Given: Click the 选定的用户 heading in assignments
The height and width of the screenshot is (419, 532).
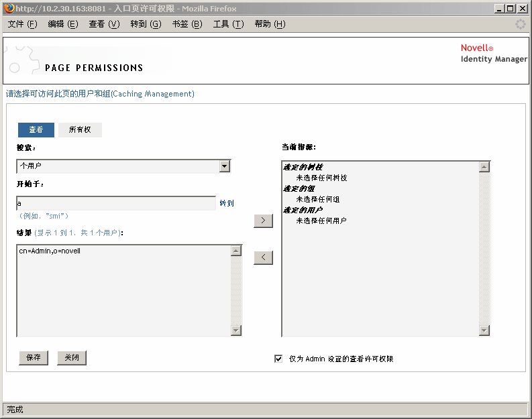Looking at the screenshot, I should [x=303, y=210].
